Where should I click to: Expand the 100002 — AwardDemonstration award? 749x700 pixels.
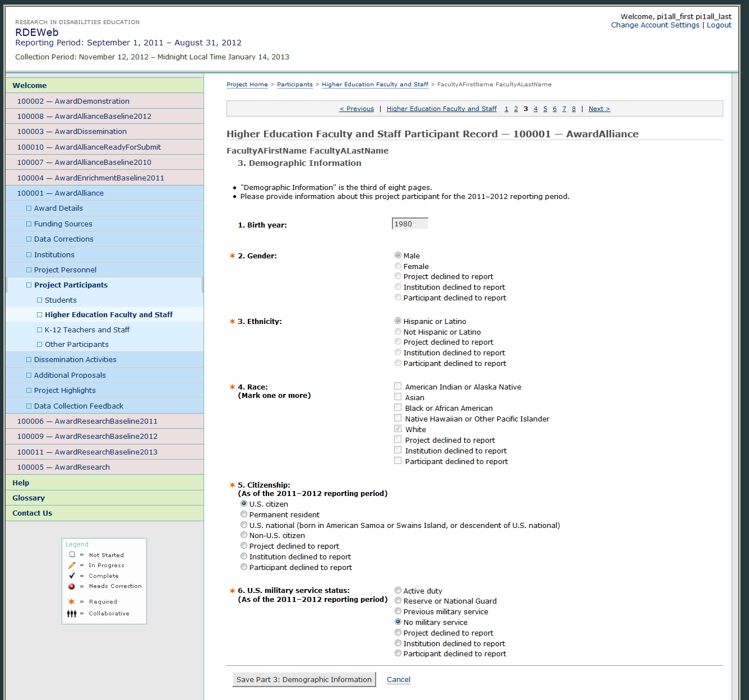pyautogui.click(x=73, y=101)
